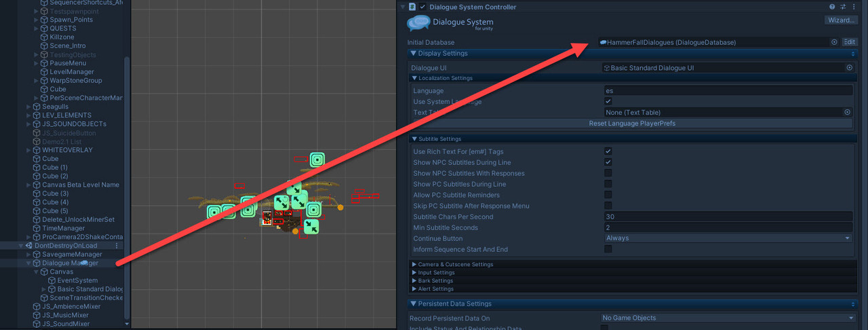Expand the QUESTS hierarchy node
Viewport: 868px width, 330px height.
[36, 29]
